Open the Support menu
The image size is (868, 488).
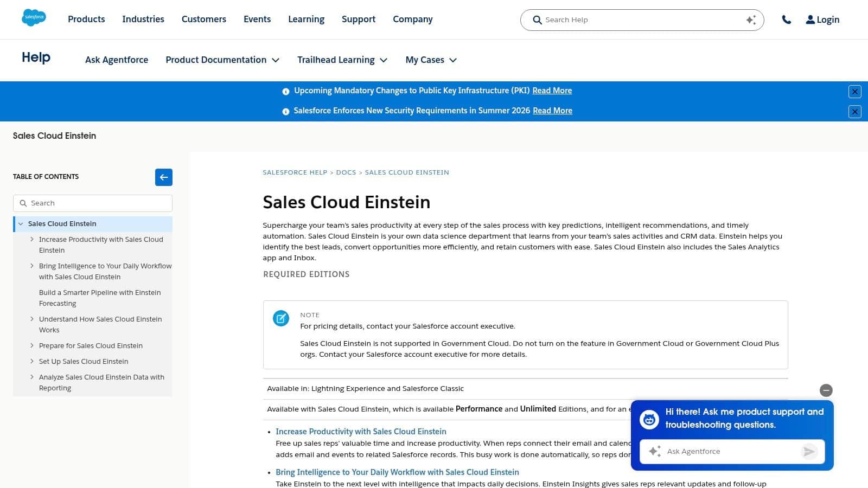click(359, 20)
